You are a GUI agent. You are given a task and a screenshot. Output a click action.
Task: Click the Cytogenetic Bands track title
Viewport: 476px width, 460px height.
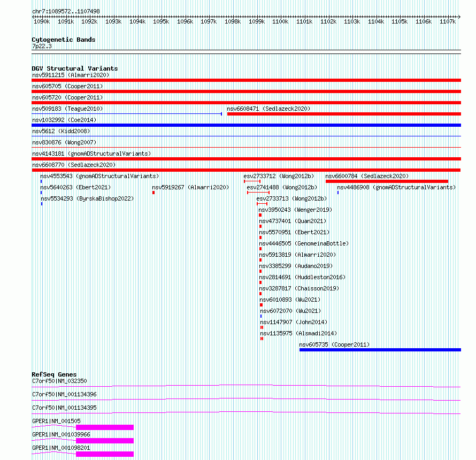pyautogui.click(x=64, y=40)
